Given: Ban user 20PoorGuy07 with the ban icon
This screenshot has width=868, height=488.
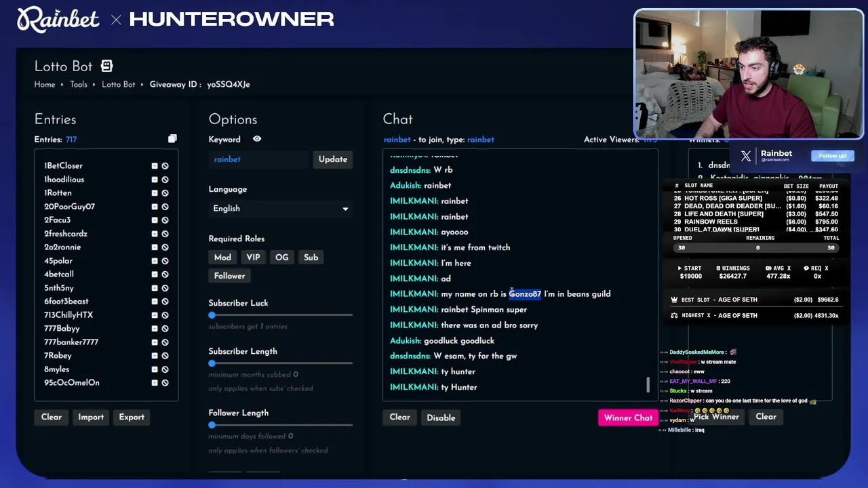Looking at the screenshot, I should pyautogui.click(x=165, y=207).
